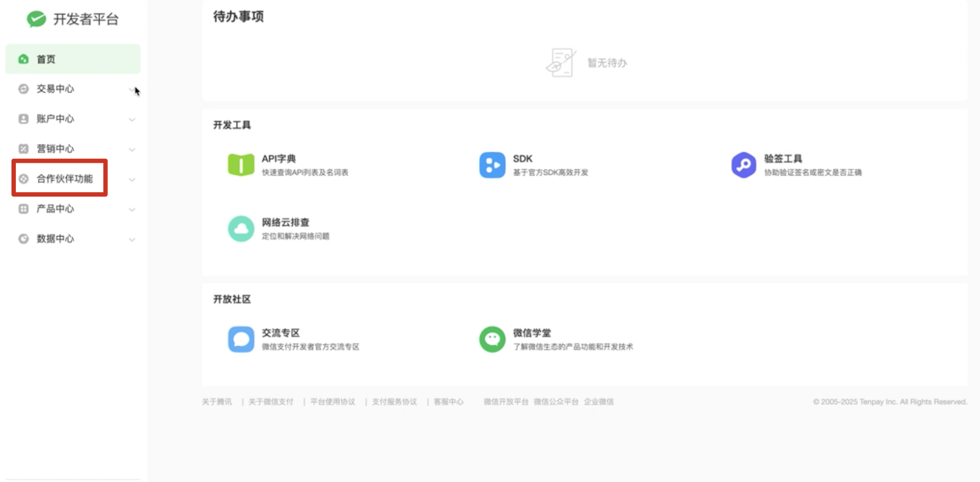Expand the 数据中心 chevron arrow
Viewport: 980px width, 482px height.
[132, 239]
